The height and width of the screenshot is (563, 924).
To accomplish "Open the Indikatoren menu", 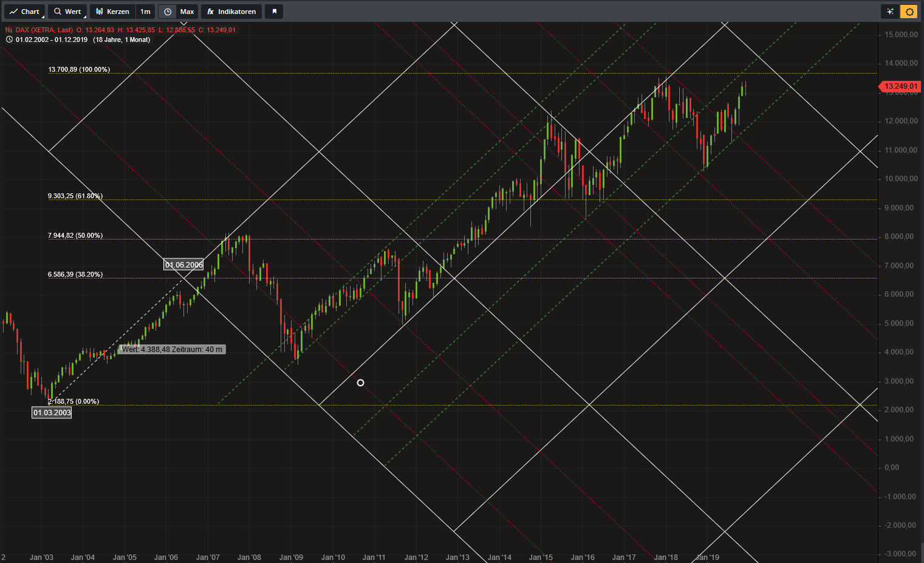I will [231, 12].
